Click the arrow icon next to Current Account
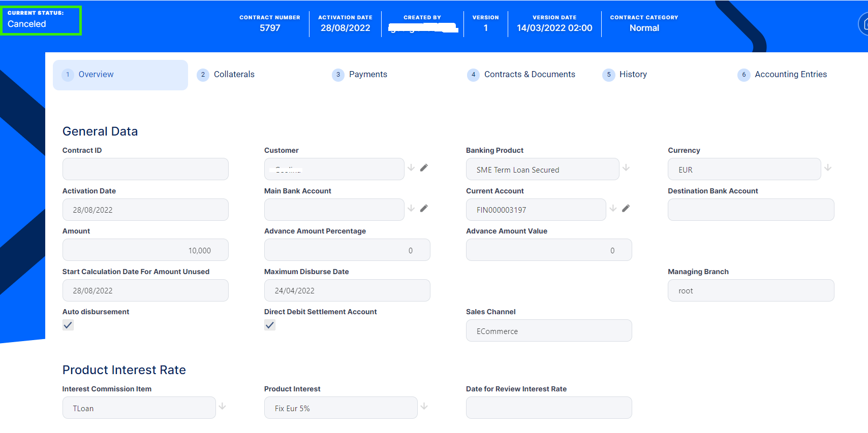Image resolution: width=868 pixels, height=433 pixels. click(x=613, y=208)
